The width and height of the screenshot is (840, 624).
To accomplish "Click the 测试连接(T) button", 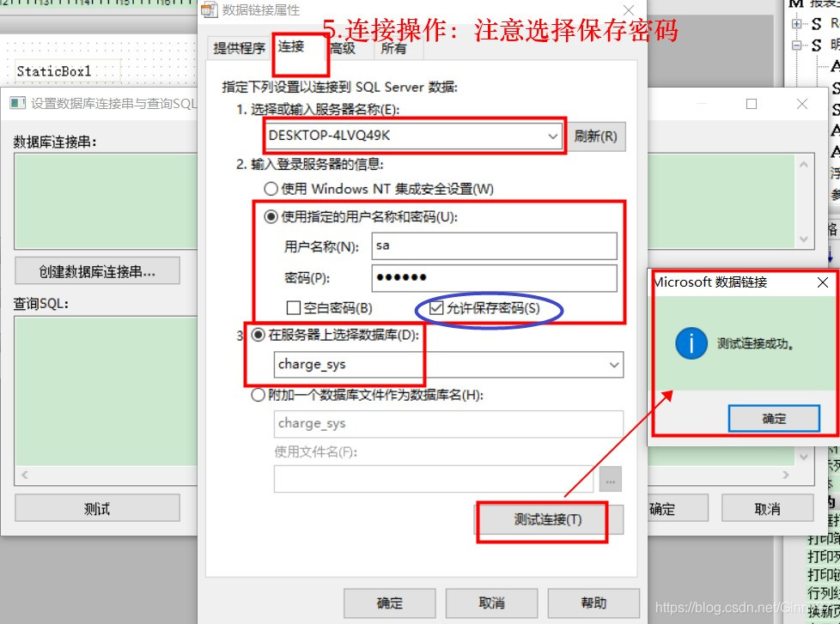I will [549, 519].
